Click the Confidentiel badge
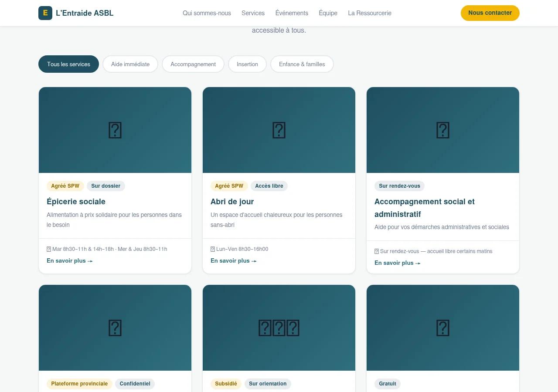This screenshot has width=558, height=392. pos(135,384)
